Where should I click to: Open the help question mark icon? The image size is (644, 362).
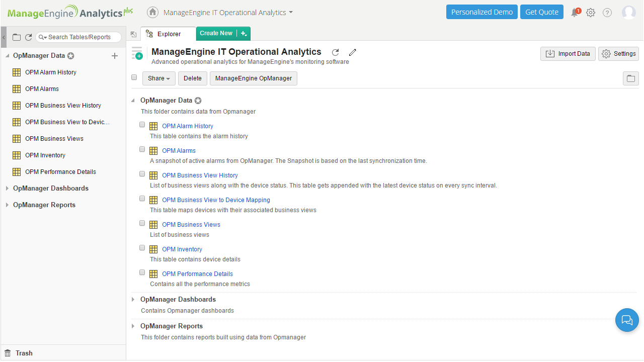point(607,13)
